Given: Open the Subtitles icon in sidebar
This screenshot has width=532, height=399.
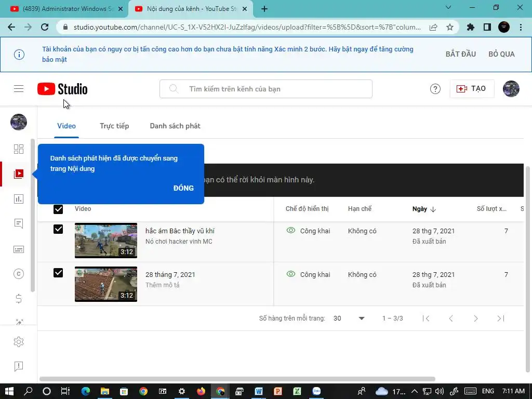Looking at the screenshot, I should tap(19, 249).
